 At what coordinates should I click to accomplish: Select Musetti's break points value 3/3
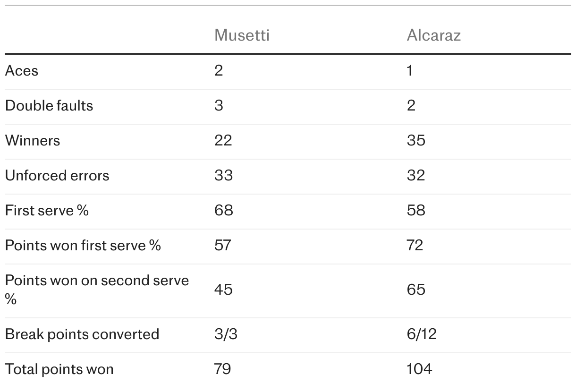[226, 334]
